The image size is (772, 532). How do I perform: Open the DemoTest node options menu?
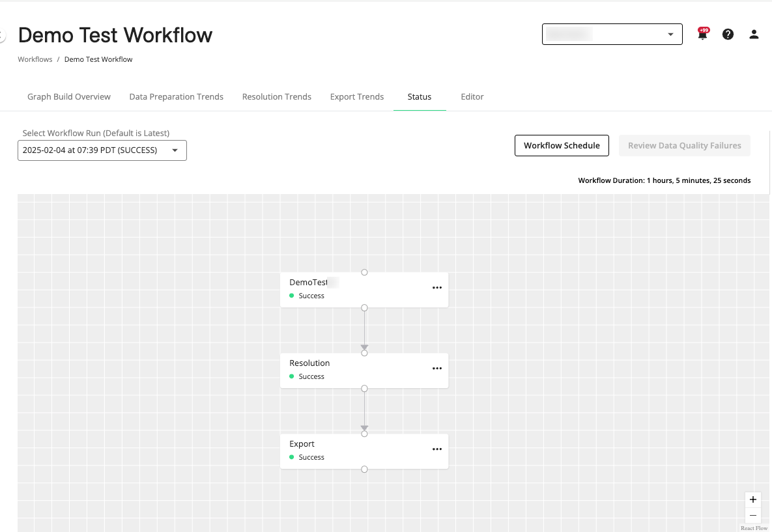(436, 288)
